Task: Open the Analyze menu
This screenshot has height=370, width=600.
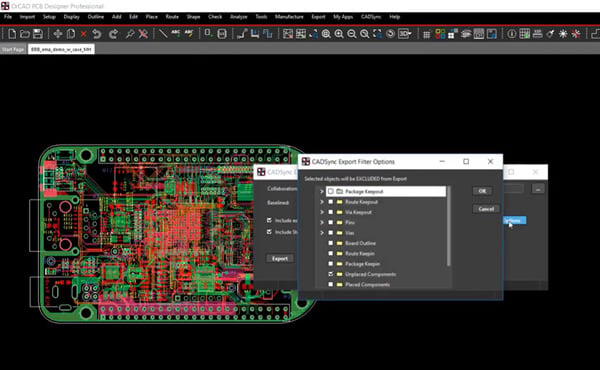Action: pos(238,17)
